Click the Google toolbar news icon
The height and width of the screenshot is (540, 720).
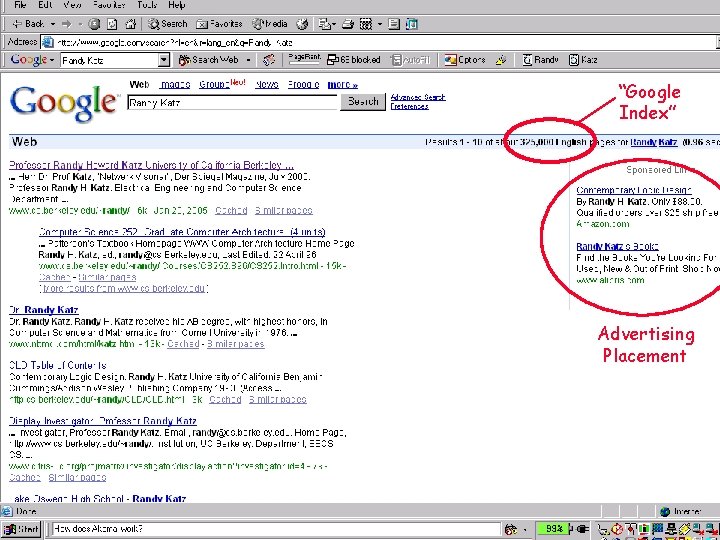pyautogui.click(x=269, y=60)
